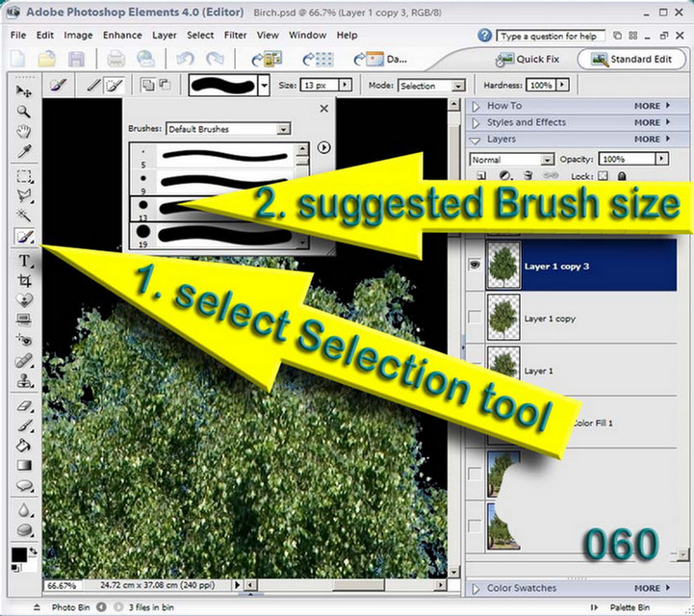Toggle lock transparent pixels checkerboard icon
694x616 pixels.
603,176
